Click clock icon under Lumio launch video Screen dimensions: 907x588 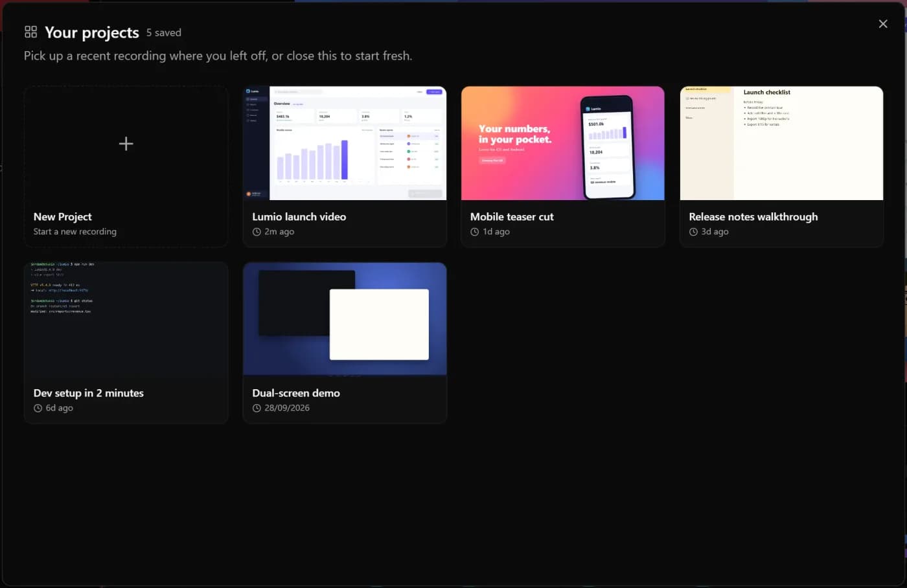[x=257, y=232]
